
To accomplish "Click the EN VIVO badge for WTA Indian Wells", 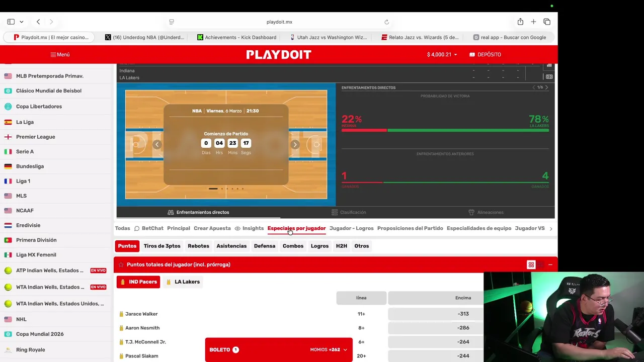I will pos(98,287).
